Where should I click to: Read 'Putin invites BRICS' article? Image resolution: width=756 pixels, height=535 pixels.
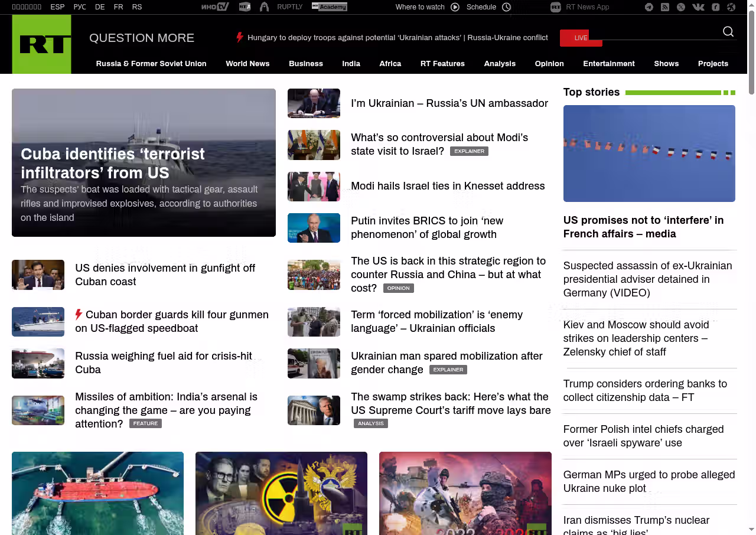point(426,227)
